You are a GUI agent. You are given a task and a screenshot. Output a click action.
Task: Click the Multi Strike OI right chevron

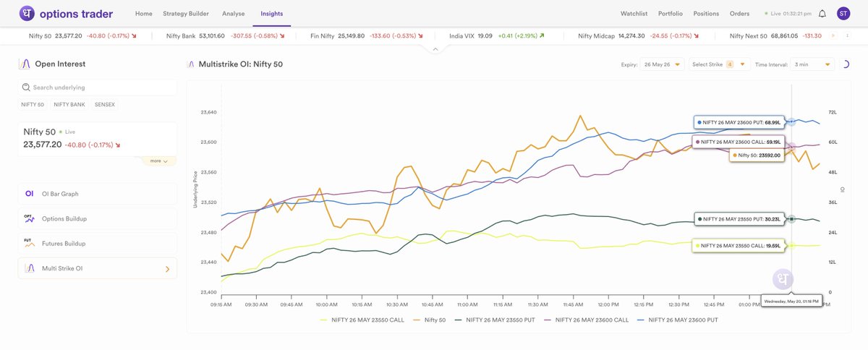[168, 269]
